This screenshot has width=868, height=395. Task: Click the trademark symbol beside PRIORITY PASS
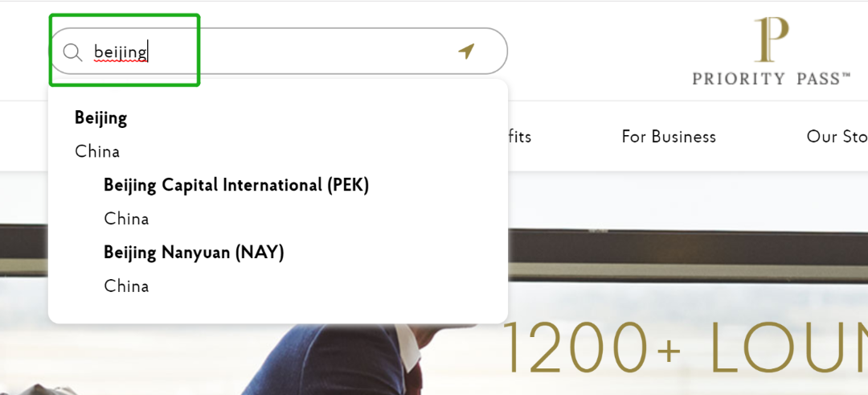[846, 76]
